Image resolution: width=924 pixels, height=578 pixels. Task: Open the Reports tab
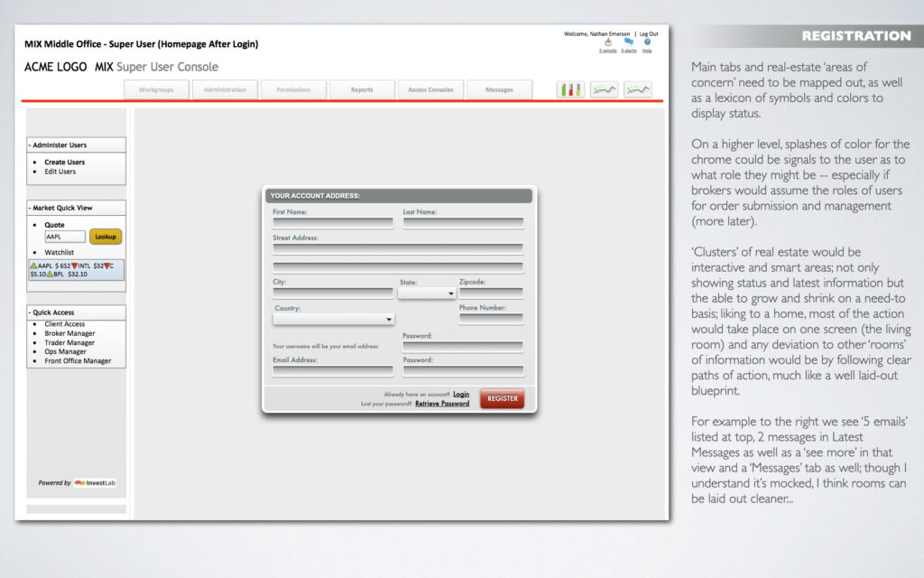tap(362, 89)
